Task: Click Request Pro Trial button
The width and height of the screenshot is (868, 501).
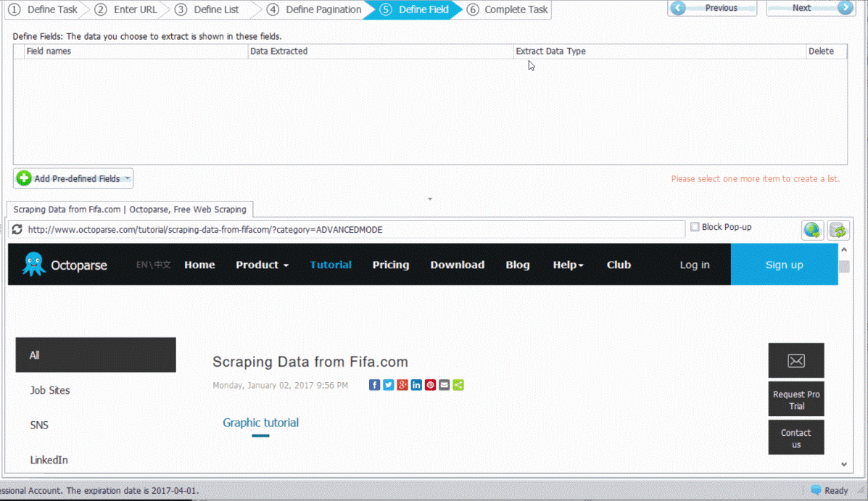Action: [796, 399]
